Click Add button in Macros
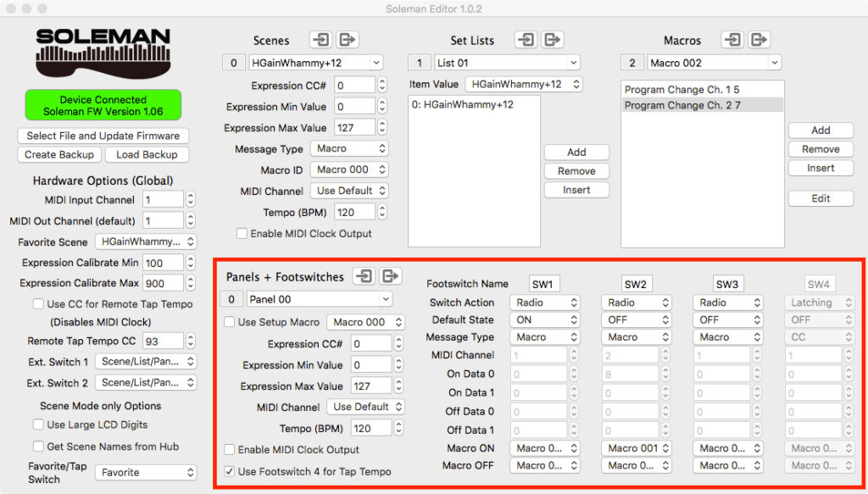 coord(821,130)
